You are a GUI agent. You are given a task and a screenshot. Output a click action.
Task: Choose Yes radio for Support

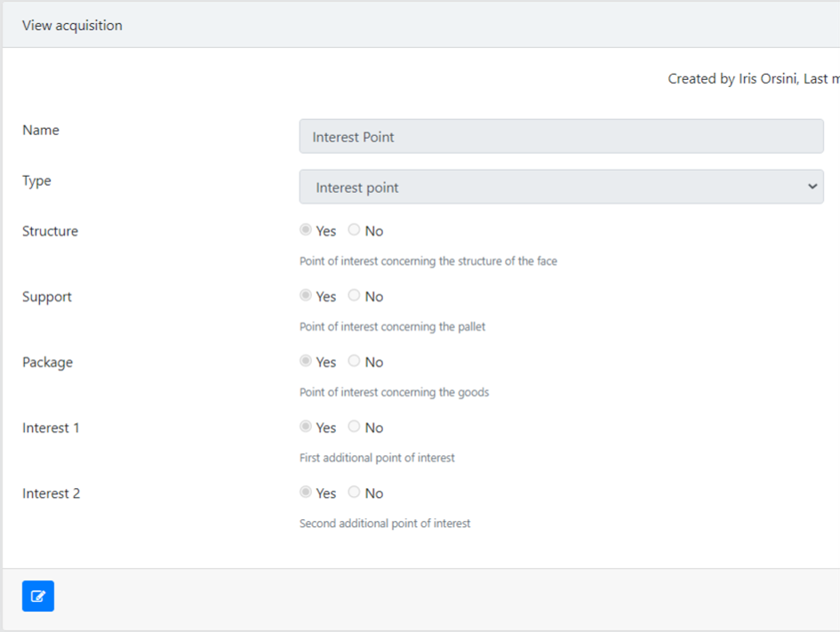306,295
